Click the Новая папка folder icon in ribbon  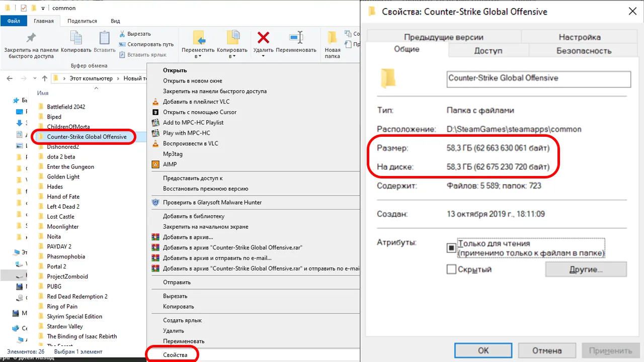coord(332,38)
